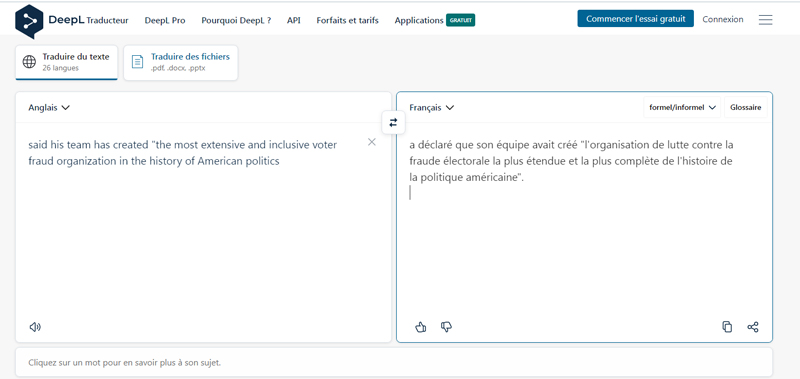Open the hamburger menu
The height and width of the screenshot is (379, 800).
[765, 20]
